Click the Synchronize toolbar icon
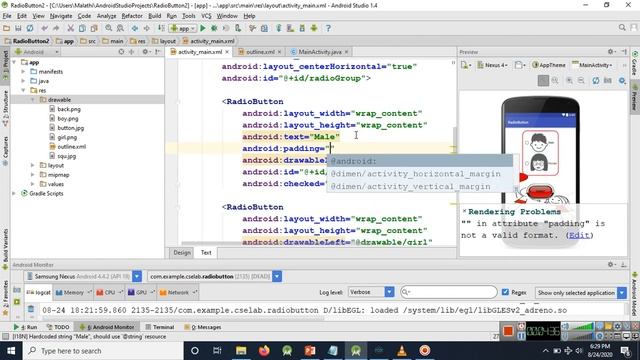 click(x=30, y=28)
